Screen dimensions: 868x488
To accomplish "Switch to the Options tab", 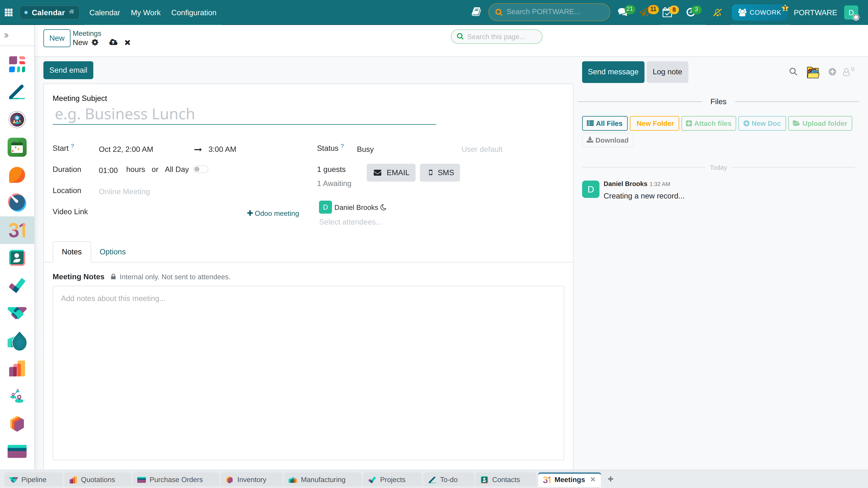I will pyautogui.click(x=113, y=252).
